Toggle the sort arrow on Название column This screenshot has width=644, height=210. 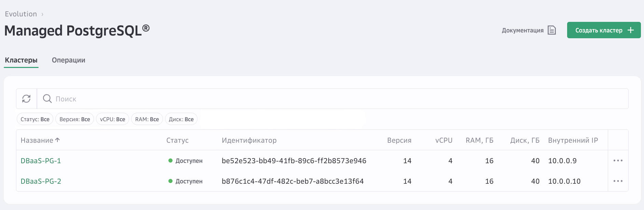[x=58, y=140]
